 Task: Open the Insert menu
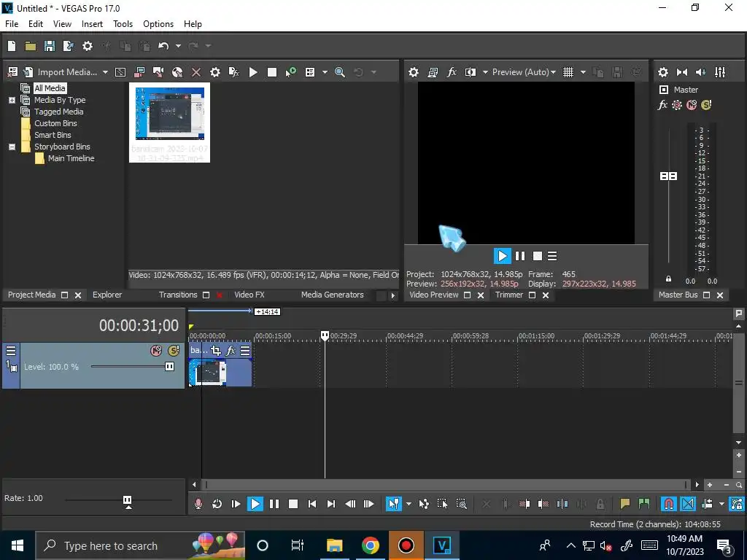point(92,24)
